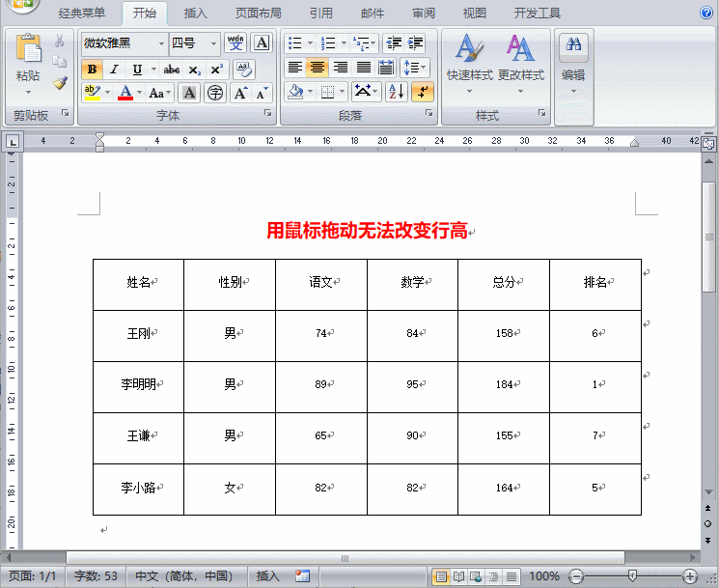Screen dimensions: 719x588
Task: Shrink font size with smaller A
Action: [x=262, y=93]
